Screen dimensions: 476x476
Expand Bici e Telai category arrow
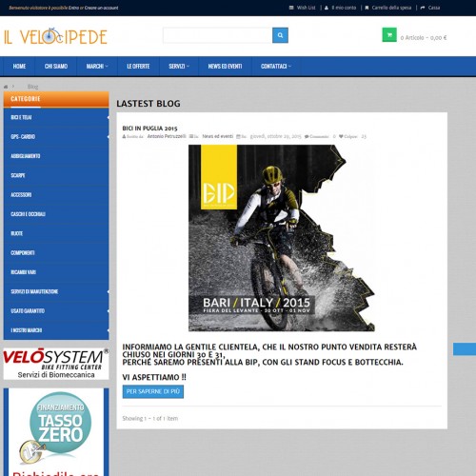(108, 117)
